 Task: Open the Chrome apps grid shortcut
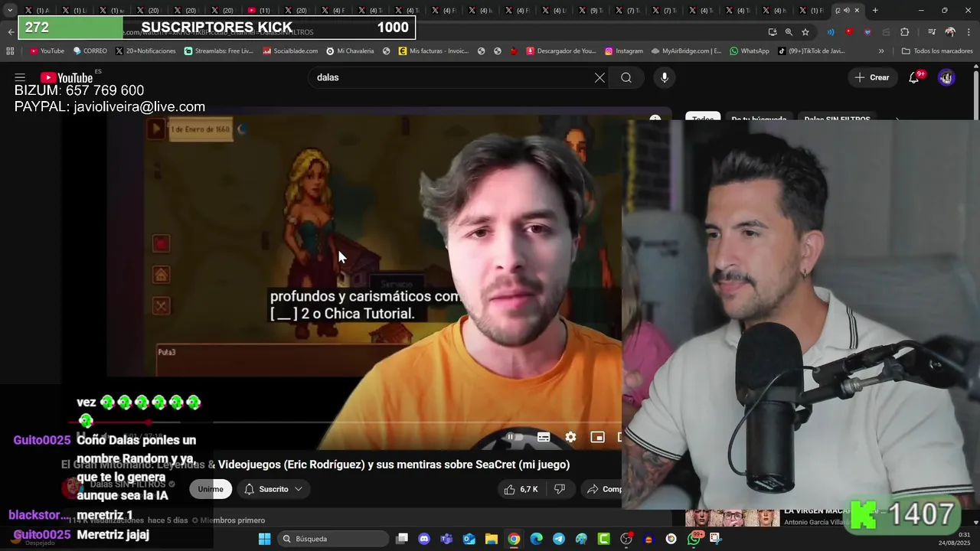coord(10,51)
